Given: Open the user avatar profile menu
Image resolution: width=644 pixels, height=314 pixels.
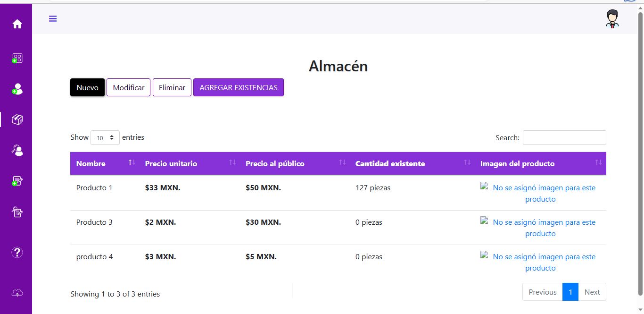Looking at the screenshot, I should pyautogui.click(x=612, y=19).
